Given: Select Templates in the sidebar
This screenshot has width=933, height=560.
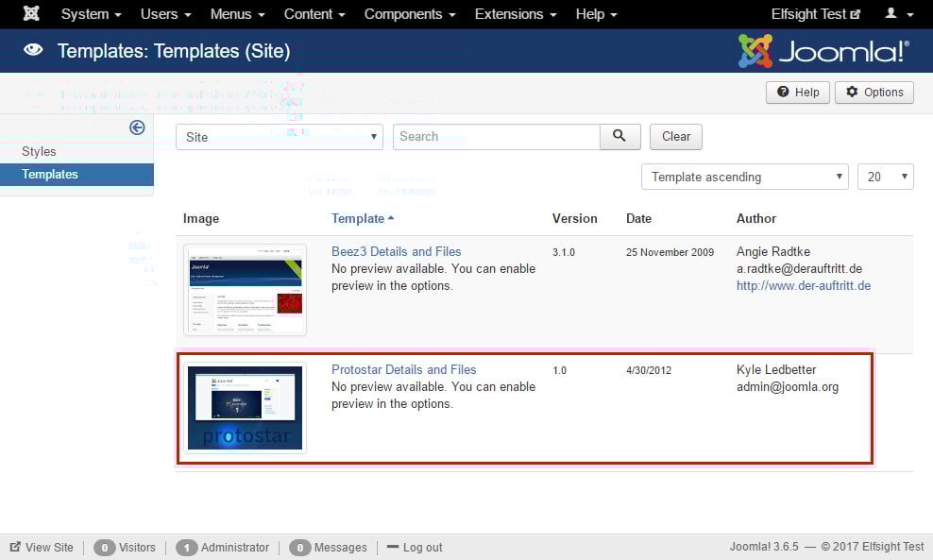Looking at the screenshot, I should point(76,175).
